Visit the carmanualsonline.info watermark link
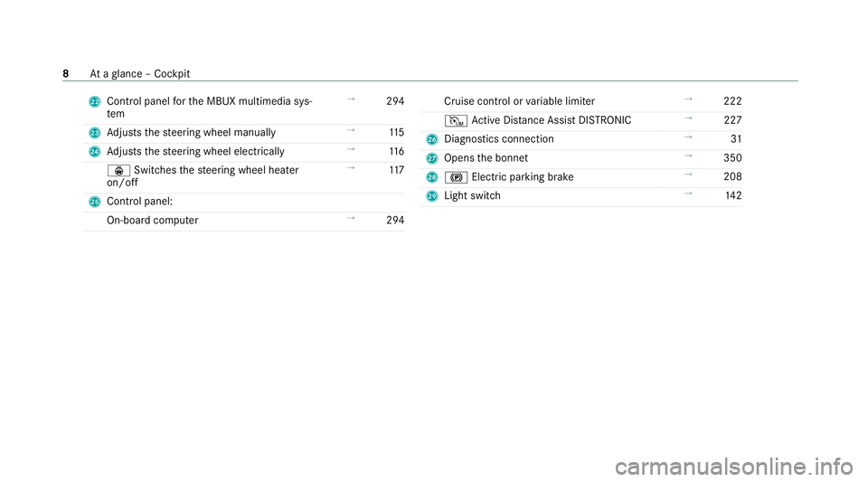The width and height of the screenshot is (868, 482). [734, 467]
